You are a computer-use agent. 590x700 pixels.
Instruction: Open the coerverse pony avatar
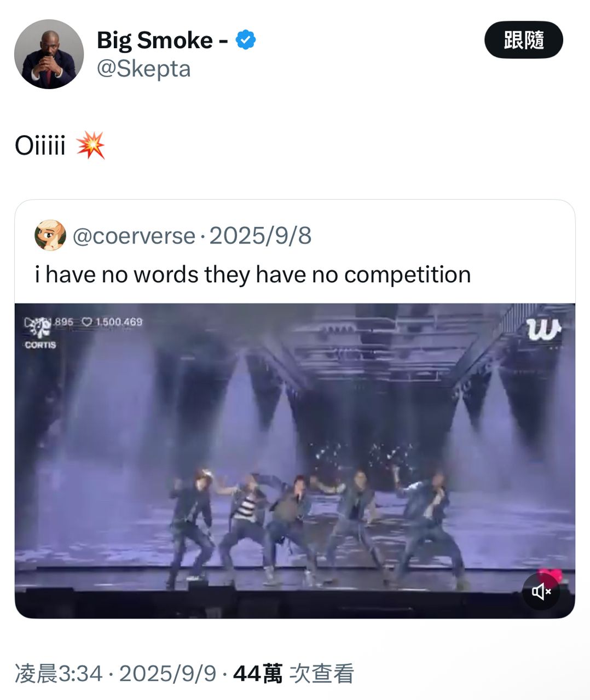(50, 236)
